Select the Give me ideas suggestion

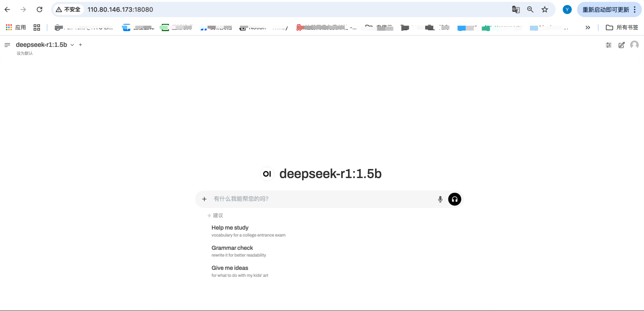click(240, 271)
